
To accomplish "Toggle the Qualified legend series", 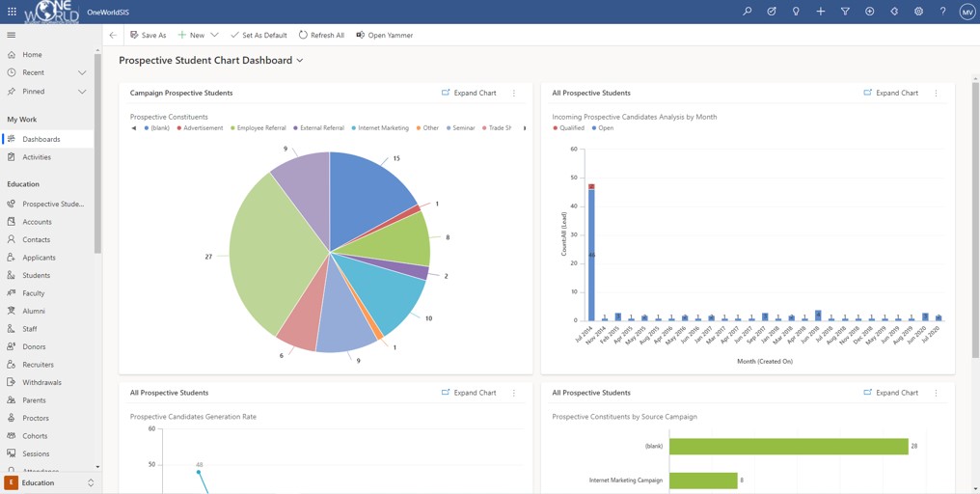I will point(568,128).
